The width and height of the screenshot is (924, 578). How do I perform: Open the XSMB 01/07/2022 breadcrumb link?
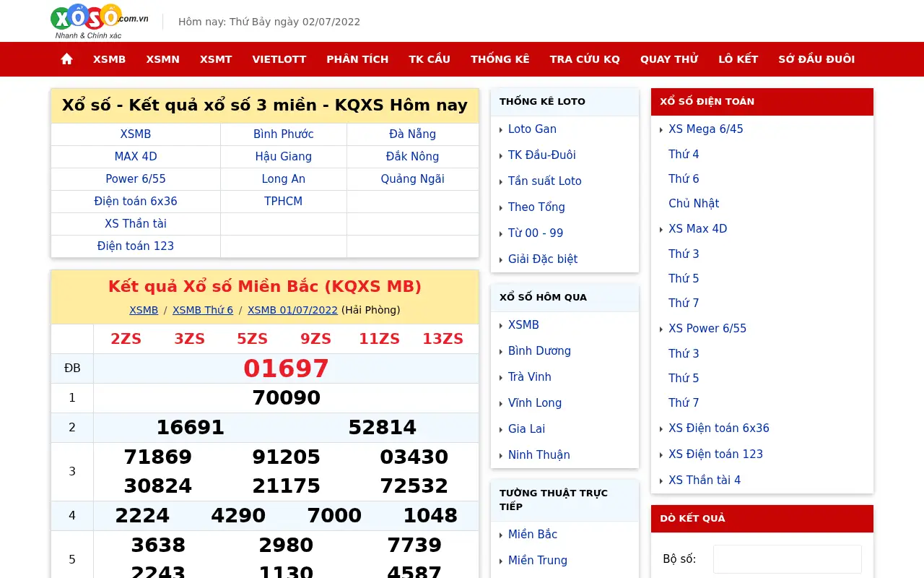pos(292,310)
